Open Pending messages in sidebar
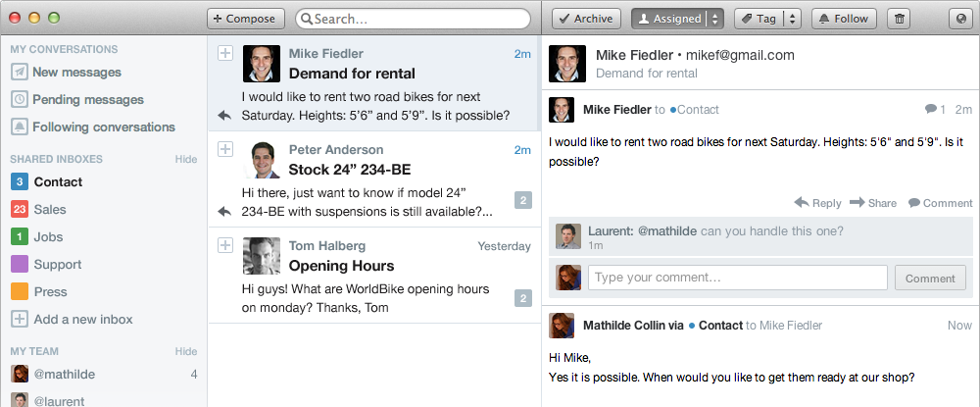The width and height of the screenshot is (980, 407). click(x=87, y=99)
